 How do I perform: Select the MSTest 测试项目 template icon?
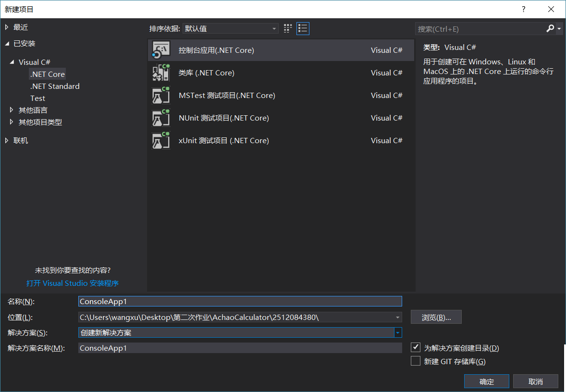point(161,95)
